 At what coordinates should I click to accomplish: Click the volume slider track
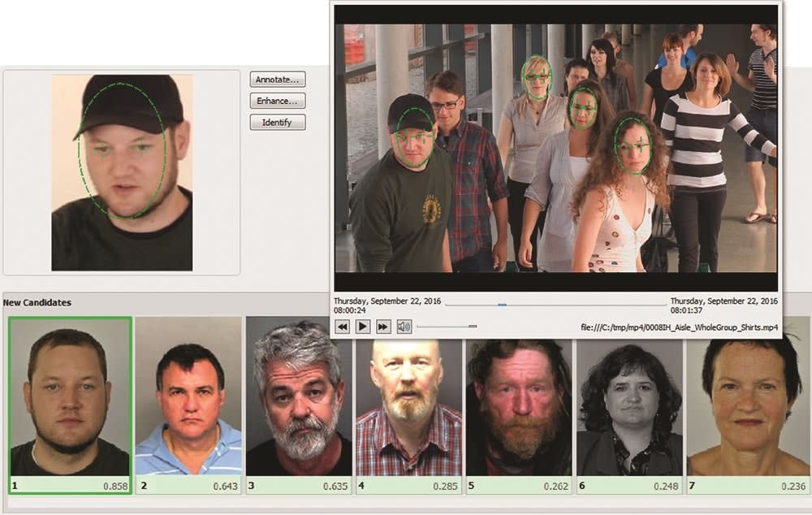pyautogui.click(x=447, y=327)
